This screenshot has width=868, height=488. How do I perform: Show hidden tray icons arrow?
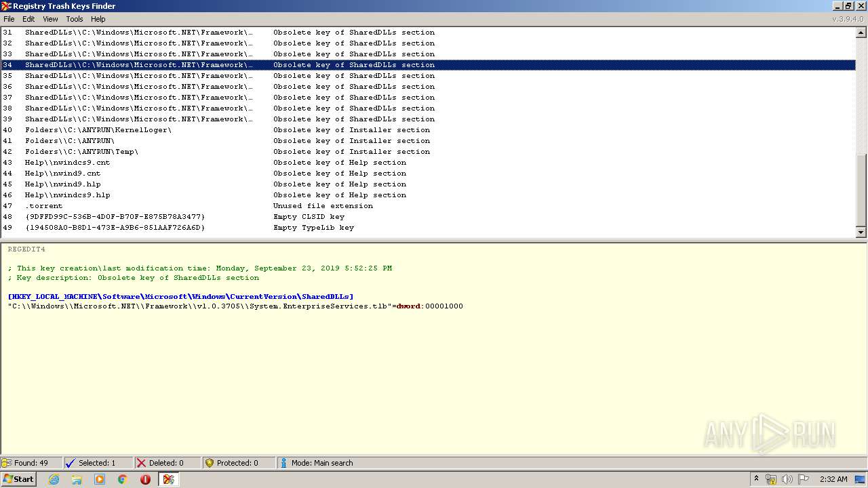756,479
